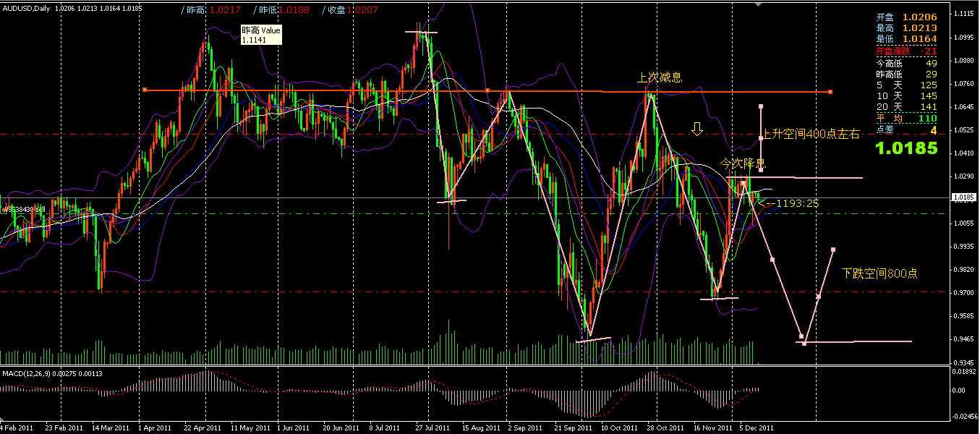Click the 1.0995 price axis label
Screen dimensions: 980x434
tap(964, 38)
